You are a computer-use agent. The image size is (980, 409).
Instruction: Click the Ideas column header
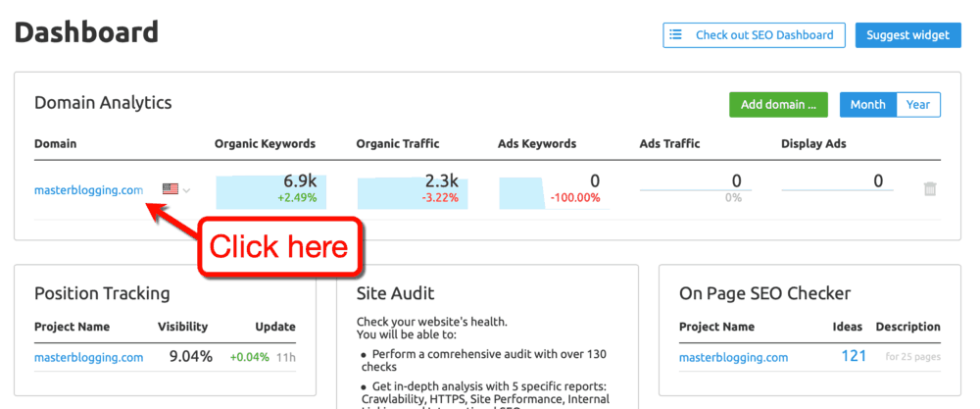(848, 327)
